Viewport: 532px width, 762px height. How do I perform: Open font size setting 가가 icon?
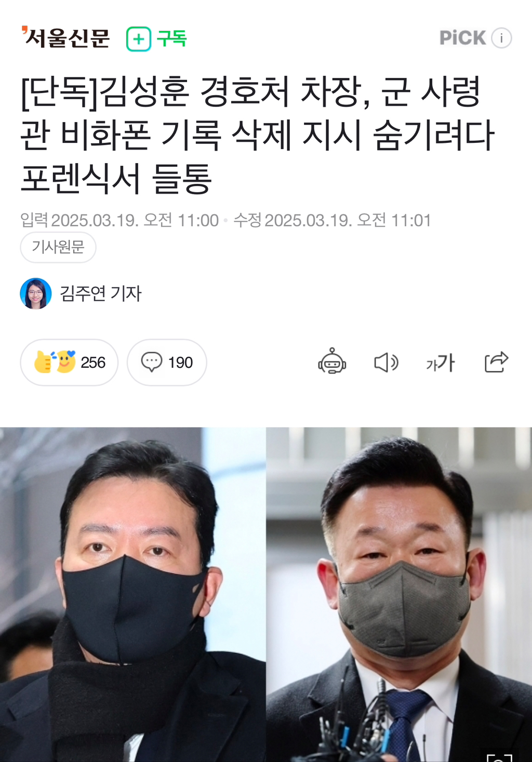[440, 363]
